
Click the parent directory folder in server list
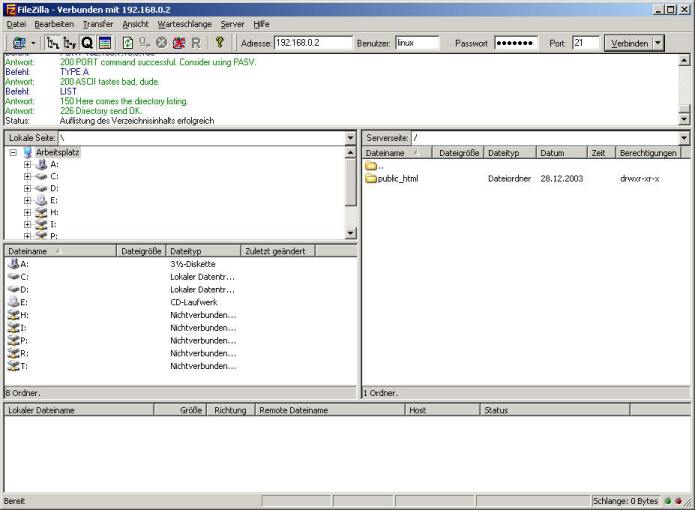pyautogui.click(x=370, y=166)
